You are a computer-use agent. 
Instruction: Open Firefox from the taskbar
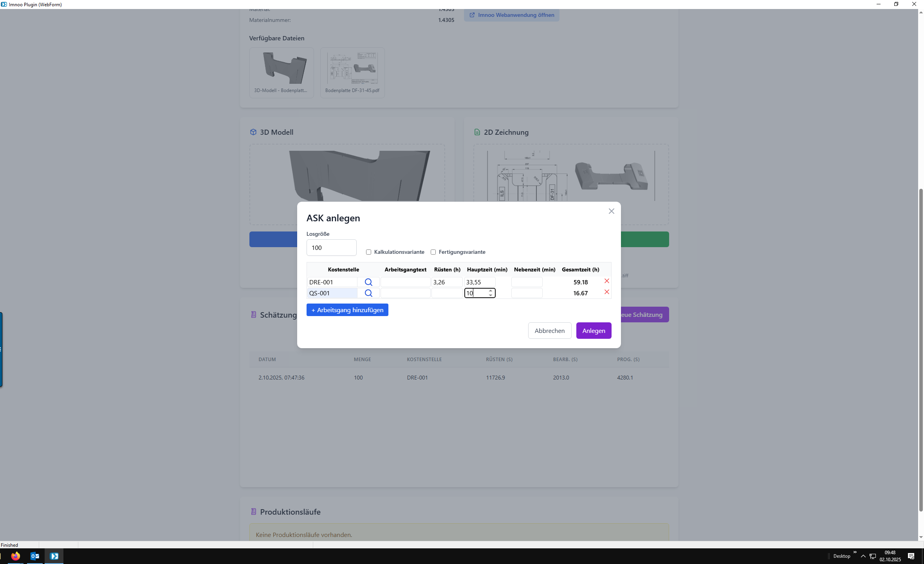pyautogui.click(x=16, y=556)
